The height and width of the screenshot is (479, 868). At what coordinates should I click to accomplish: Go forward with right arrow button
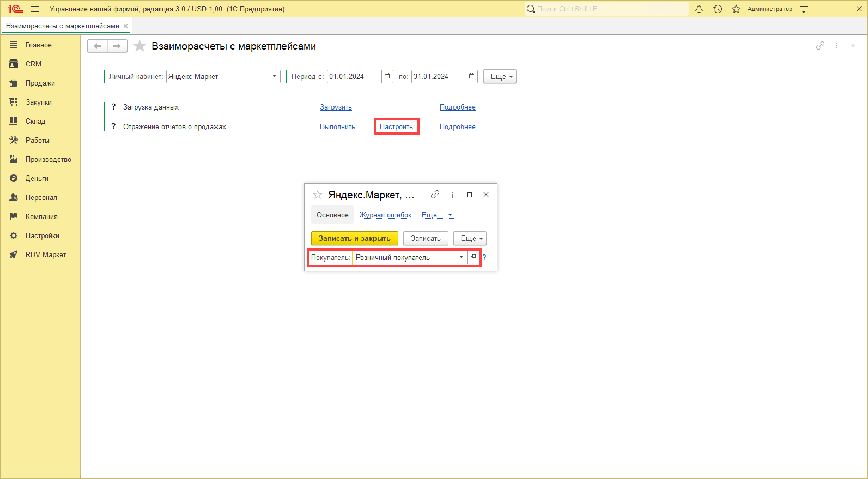pos(117,46)
